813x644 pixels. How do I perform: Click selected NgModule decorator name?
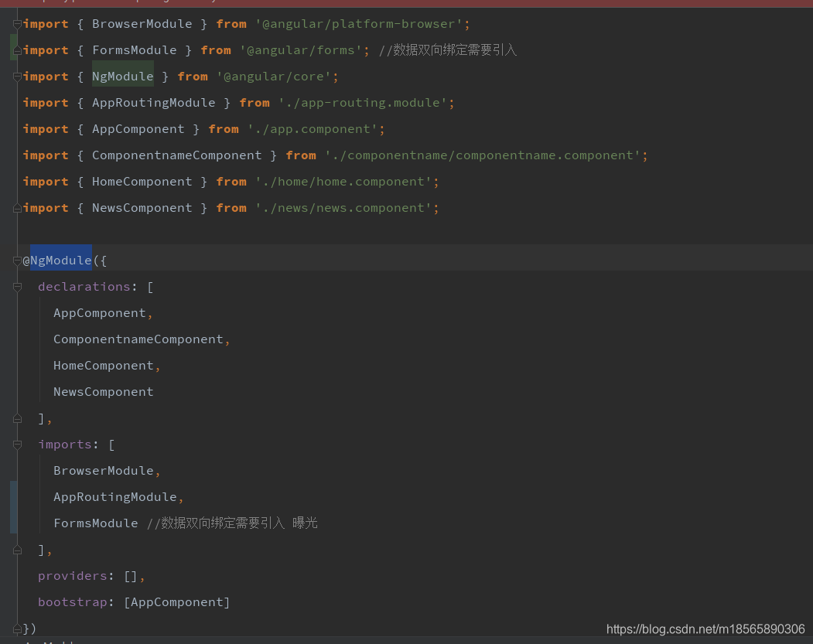click(60, 261)
